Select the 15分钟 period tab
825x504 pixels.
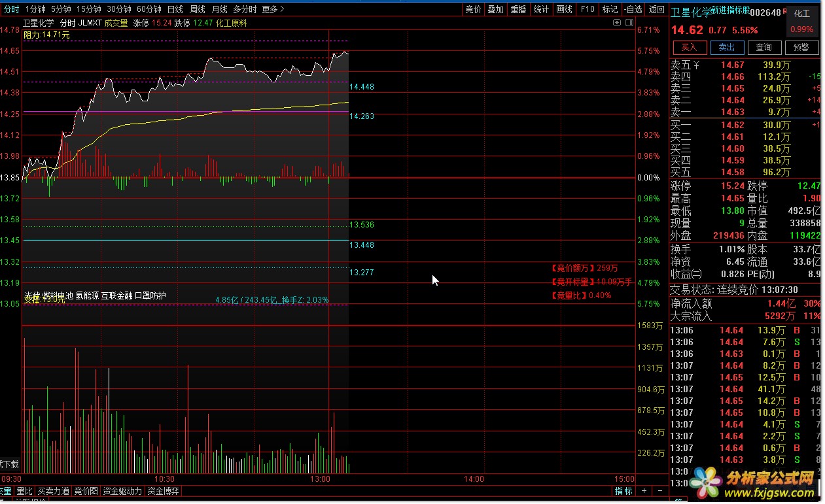coord(89,9)
